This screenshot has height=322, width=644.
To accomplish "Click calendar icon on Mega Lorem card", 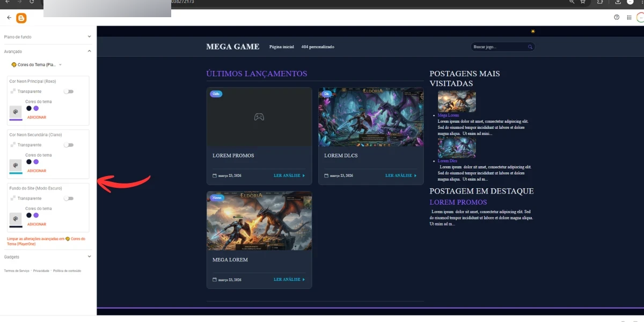I will pos(215,280).
